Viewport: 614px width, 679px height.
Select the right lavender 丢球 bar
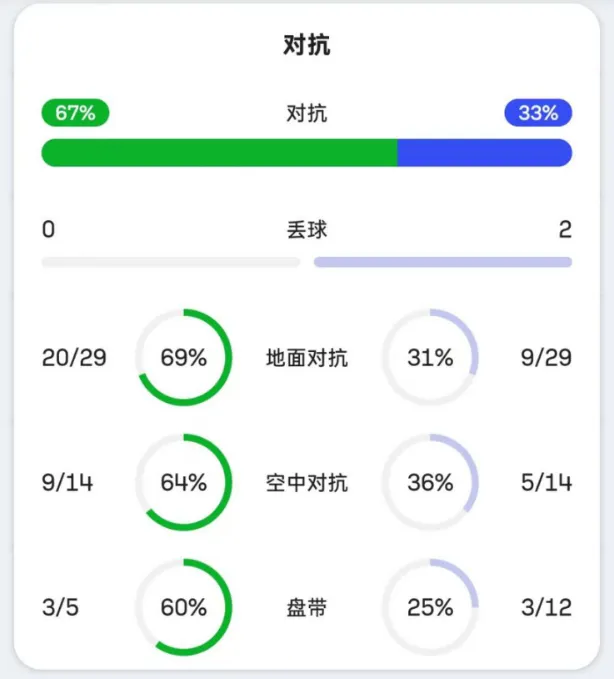(443, 262)
